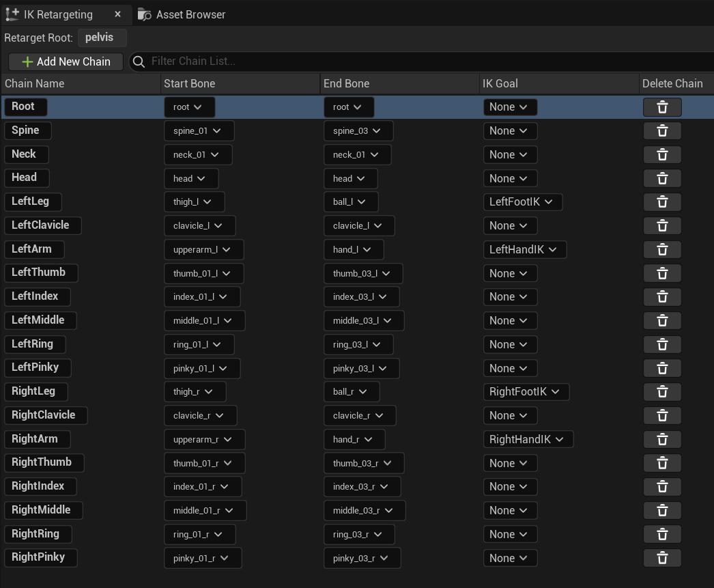This screenshot has width=714, height=588.
Task: Delete the LeftRing chain
Action: pos(662,344)
